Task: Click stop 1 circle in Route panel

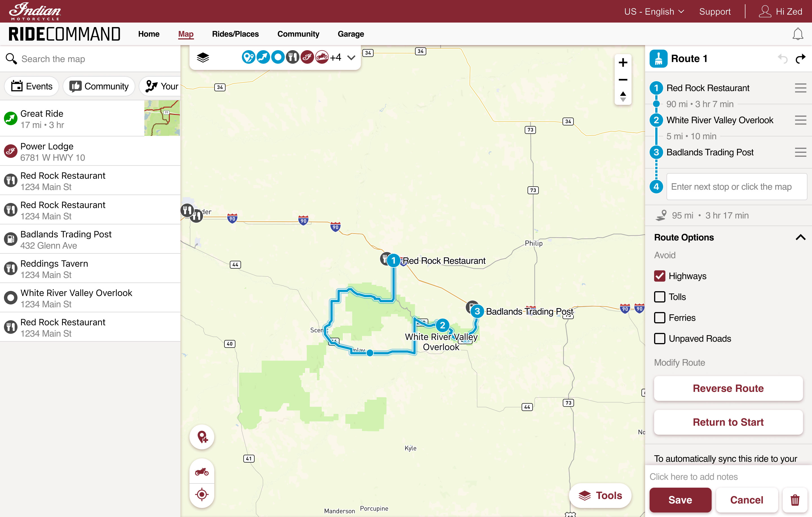Action: (656, 88)
